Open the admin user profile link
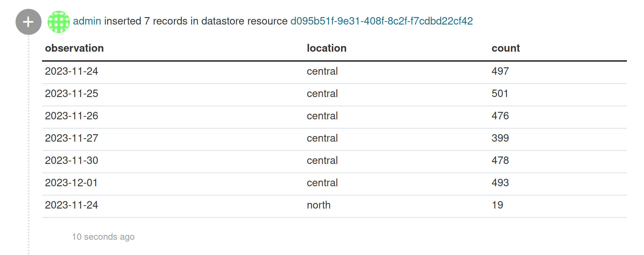644x255 pixels. tap(87, 21)
